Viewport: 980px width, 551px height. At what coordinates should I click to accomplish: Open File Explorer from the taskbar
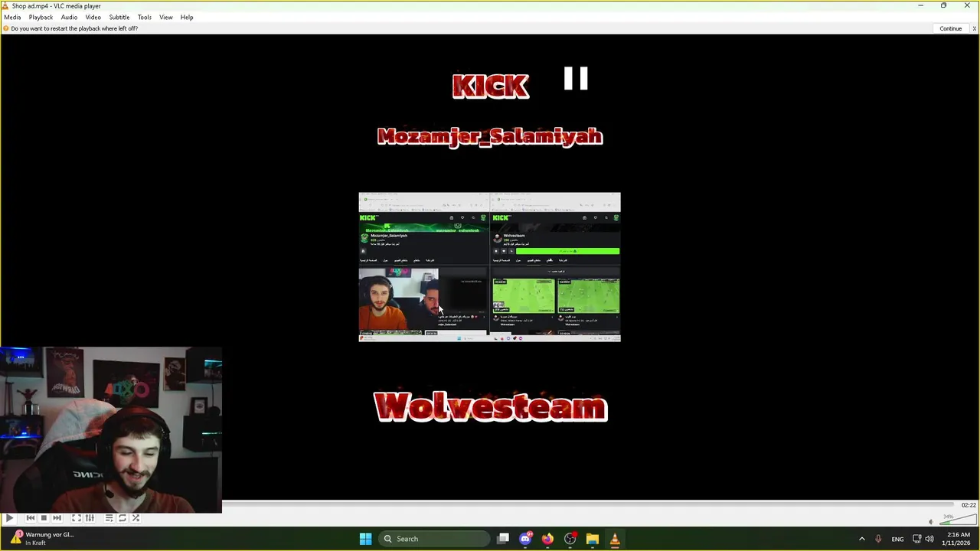click(x=592, y=539)
